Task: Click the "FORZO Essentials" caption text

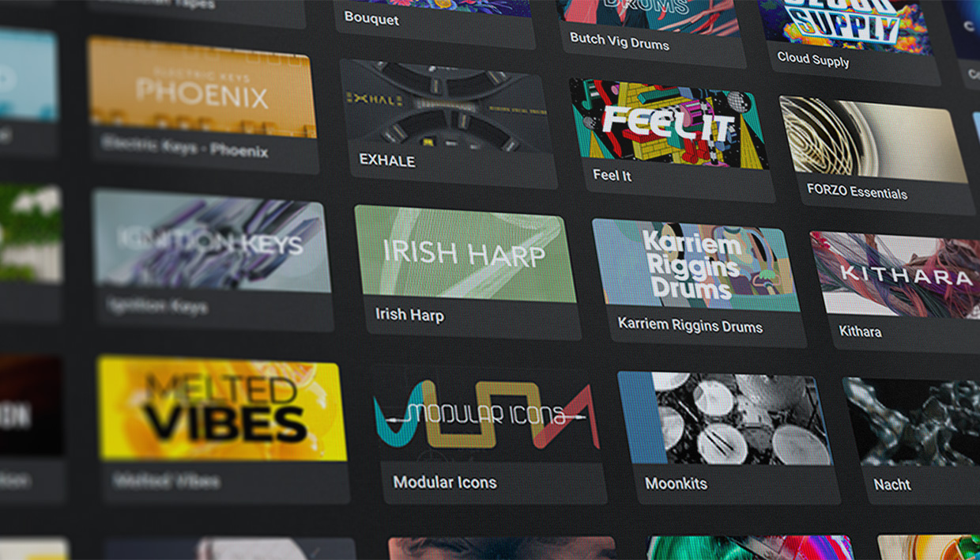Action: pos(857,191)
